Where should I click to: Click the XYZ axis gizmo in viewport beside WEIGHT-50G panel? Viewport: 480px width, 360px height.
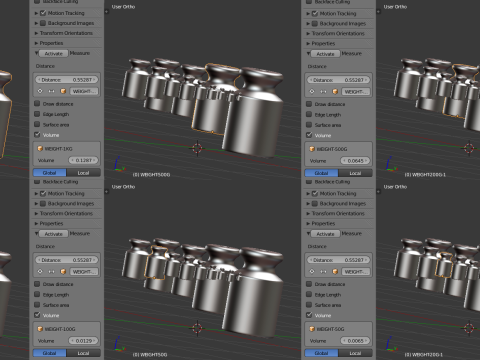tap(391, 345)
